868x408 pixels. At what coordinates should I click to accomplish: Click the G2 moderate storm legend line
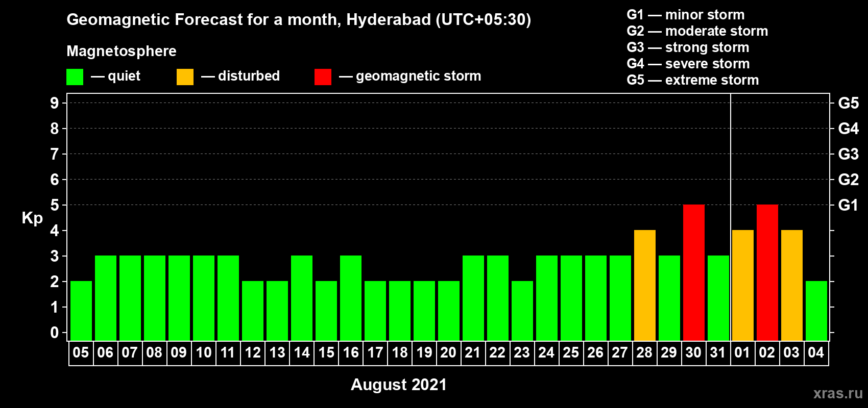pyautogui.click(x=697, y=31)
